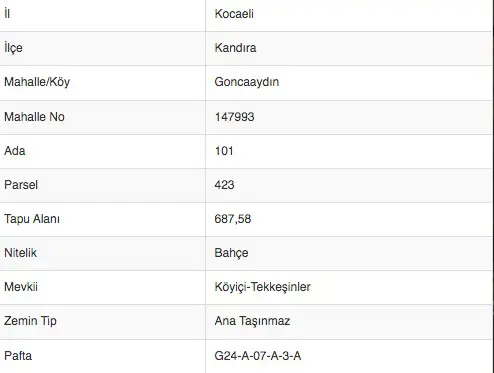Click the Ada value 101
This screenshot has height=373, width=494.
coord(224,151)
